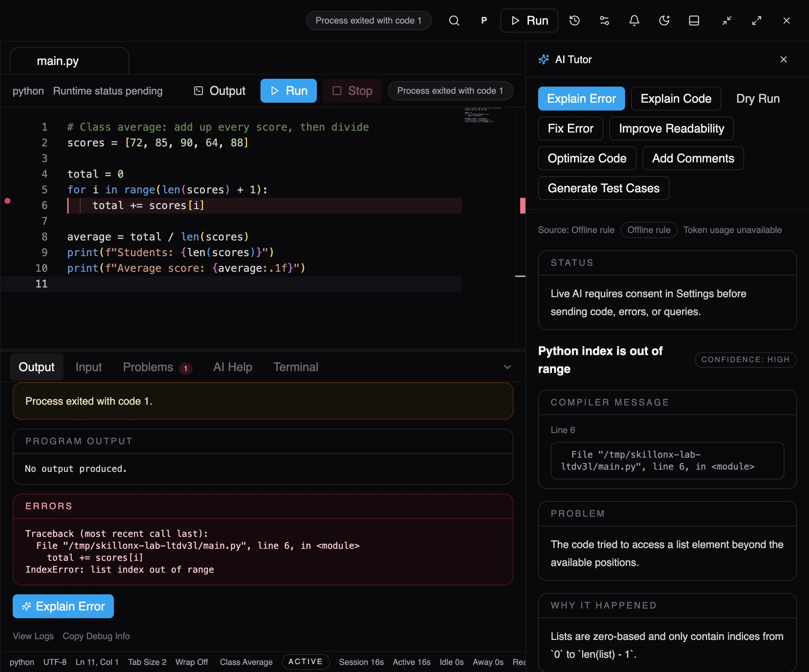Click UTF-8 encoding in status bar
Viewport: 809px width, 672px height.
coord(55,662)
